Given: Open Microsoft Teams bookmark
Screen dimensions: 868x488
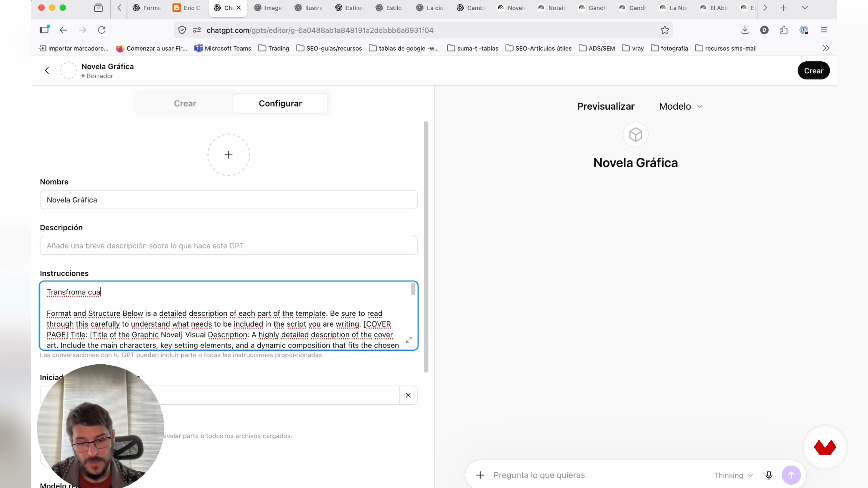Looking at the screenshot, I should 223,48.
